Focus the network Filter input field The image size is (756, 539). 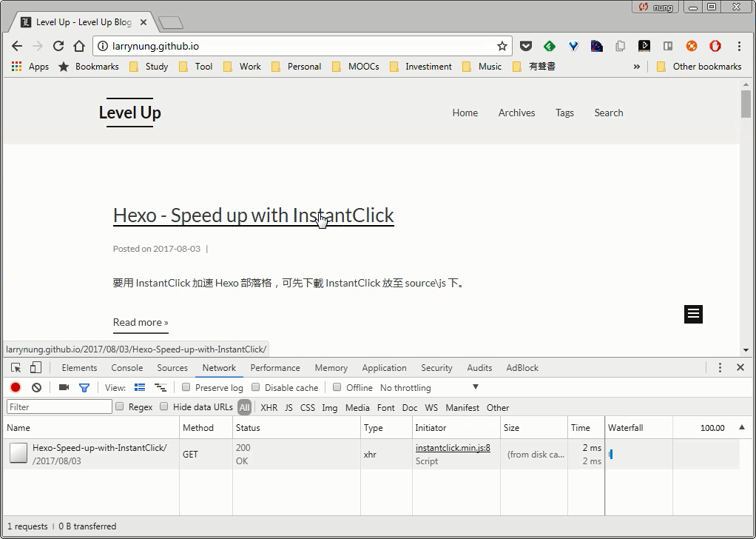click(x=59, y=406)
